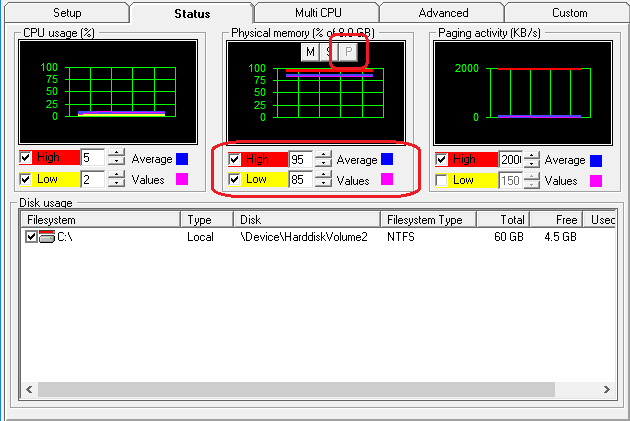The image size is (630, 421).
Task: Enable the Paging activity Low threshold checkbox
Action: coord(442,180)
